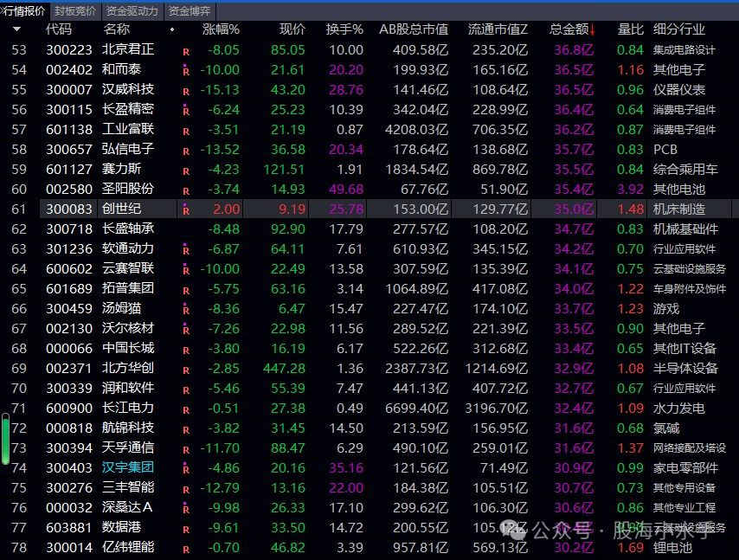This screenshot has height=560, width=739.
Task: Toggle sort on the 总金额 column header
Action: click(572, 29)
